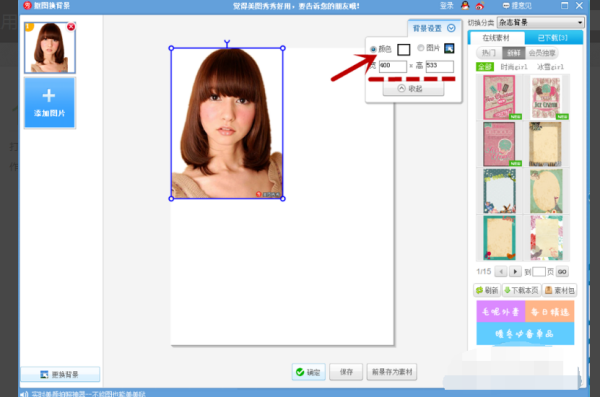This screenshot has width=600, height=397.
Task: Click 收起 to collapse settings
Action: pos(413,89)
